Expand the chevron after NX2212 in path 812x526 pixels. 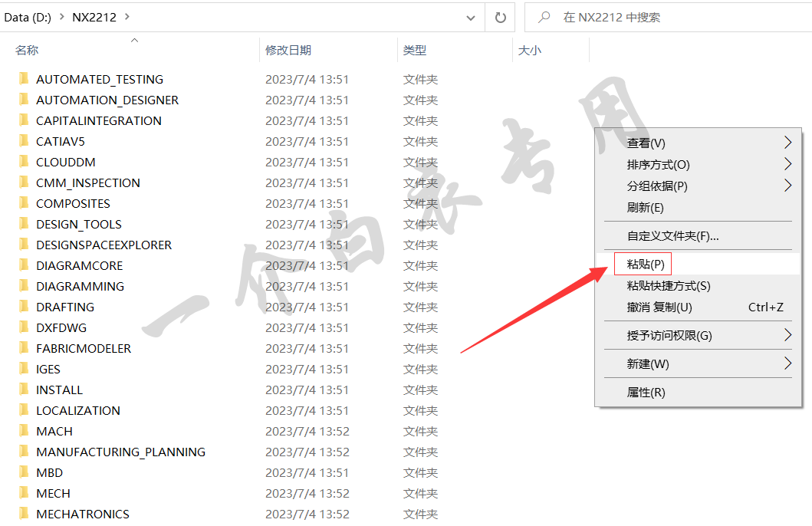click(x=127, y=17)
